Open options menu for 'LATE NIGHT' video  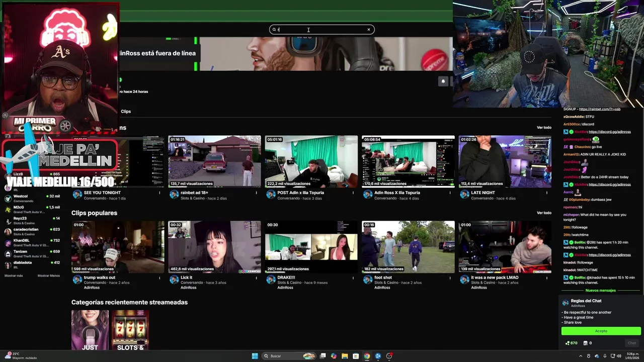(x=546, y=193)
